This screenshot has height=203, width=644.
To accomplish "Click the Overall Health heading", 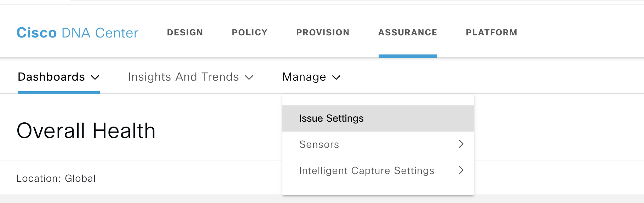I will pos(86,130).
